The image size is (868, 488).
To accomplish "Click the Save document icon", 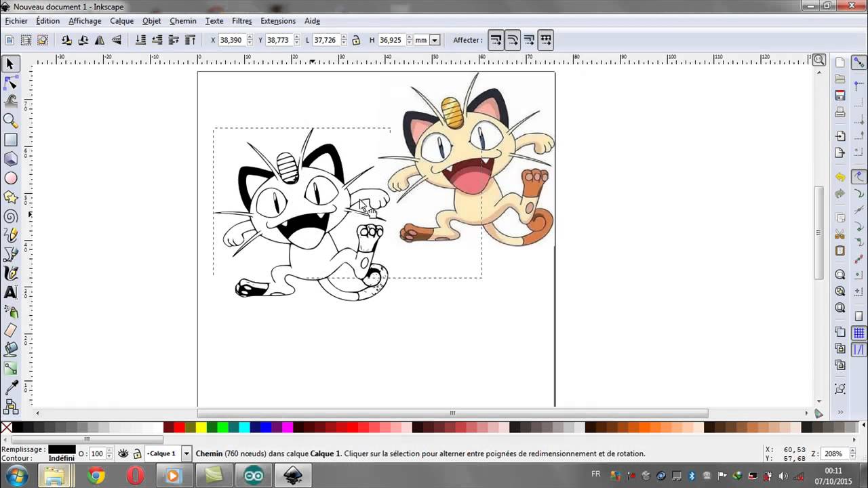I will pyautogui.click(x=840, y=95).
